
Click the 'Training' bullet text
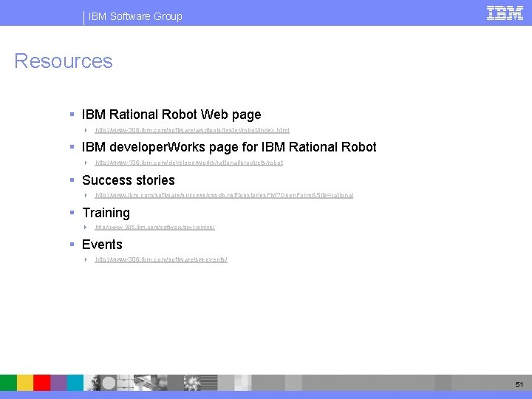(x=106, y=213)
